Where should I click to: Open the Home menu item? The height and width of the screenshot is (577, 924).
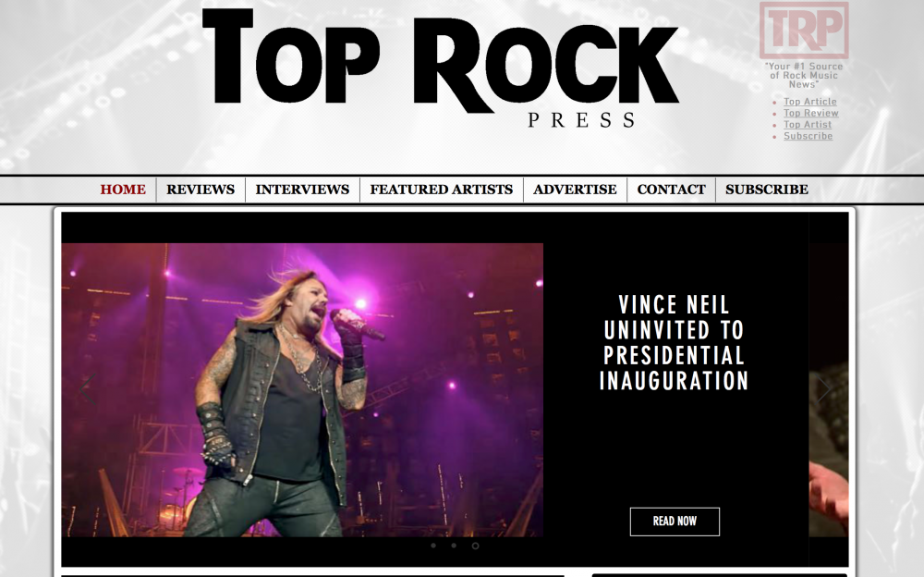(123, 190)
